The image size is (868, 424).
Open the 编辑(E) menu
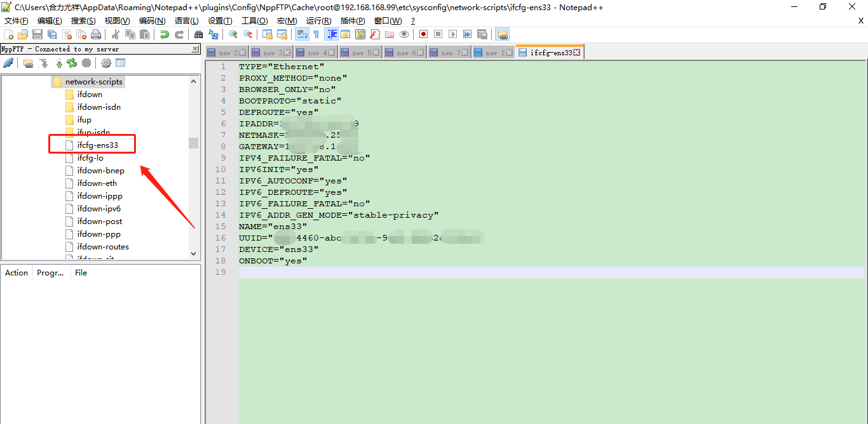tap(50, 21)
